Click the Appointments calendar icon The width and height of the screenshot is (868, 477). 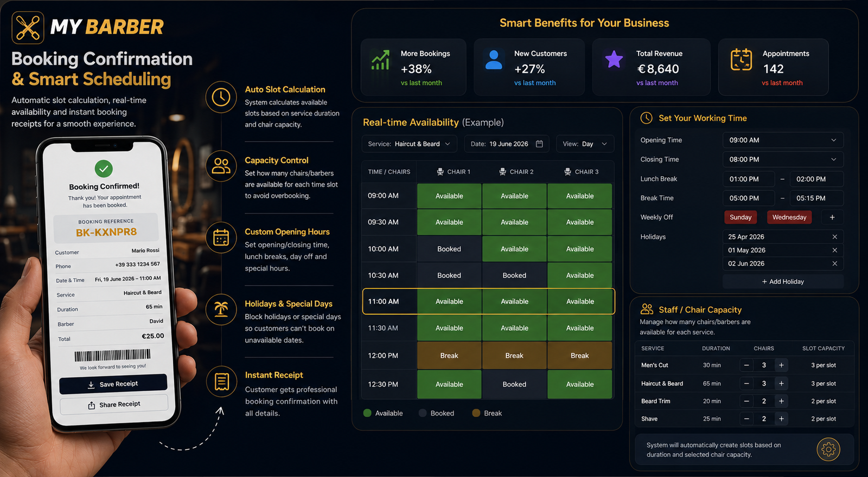(741, 60)
